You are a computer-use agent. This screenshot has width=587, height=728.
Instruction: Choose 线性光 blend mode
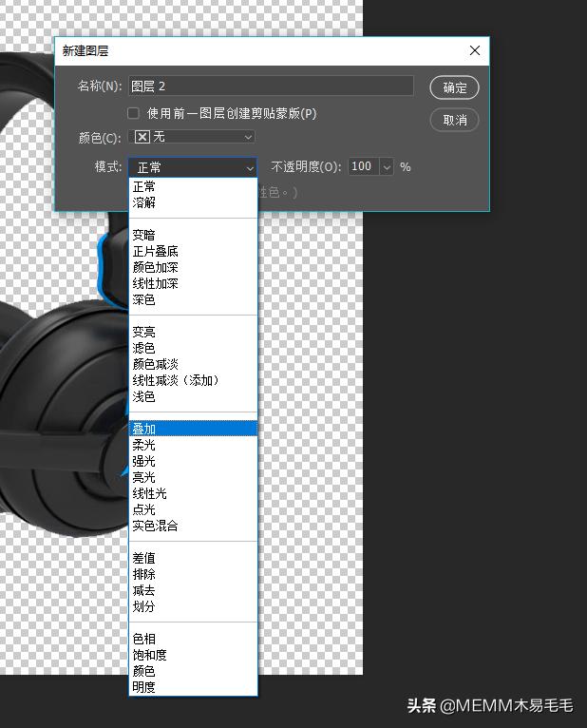[x=193, y=493]
